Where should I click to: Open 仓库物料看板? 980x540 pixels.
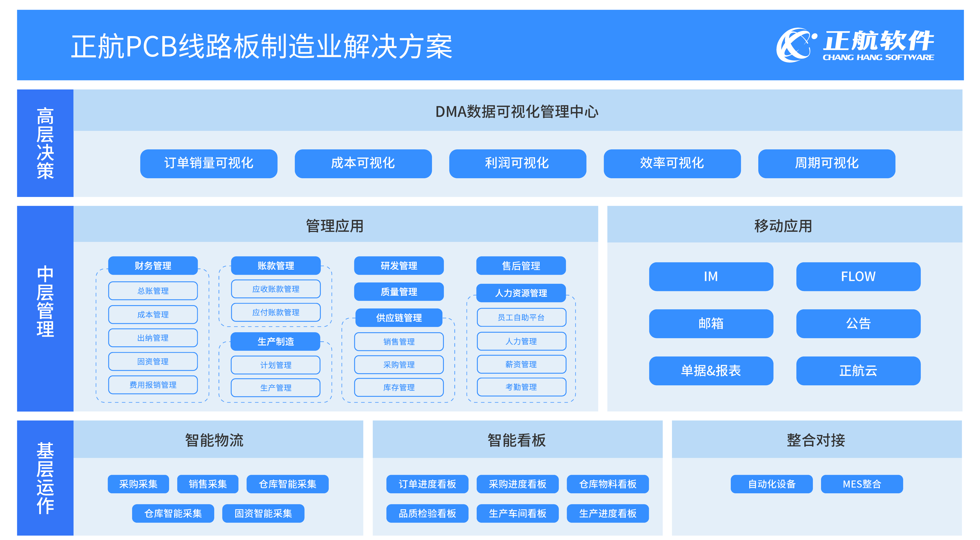tap(608, 484)
